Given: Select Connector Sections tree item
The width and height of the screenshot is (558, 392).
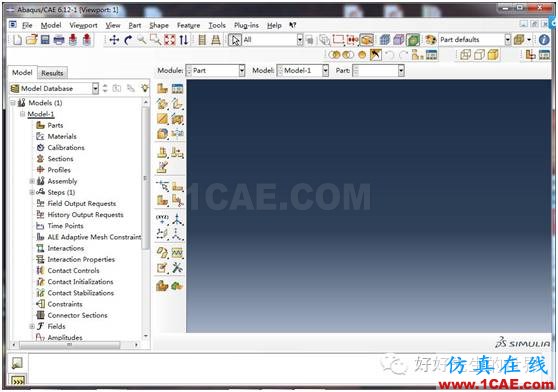Looking at the screenshot, I should coord(77,315).
